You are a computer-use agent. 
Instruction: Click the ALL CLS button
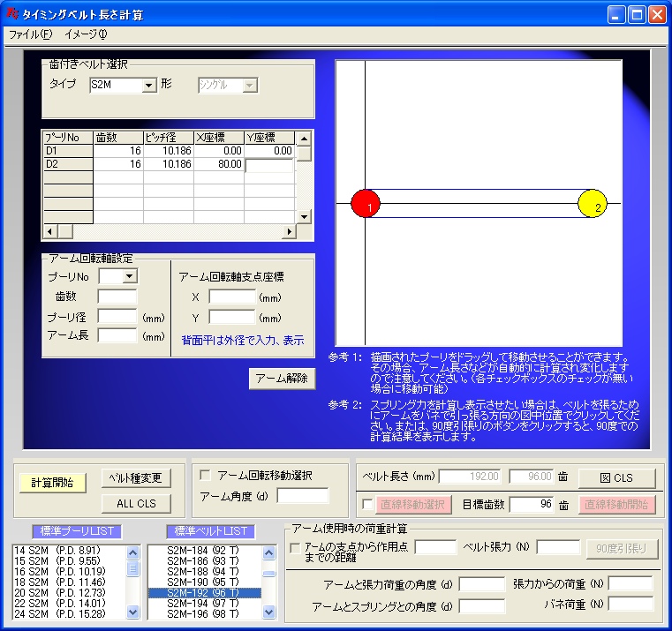coord(136,503)
